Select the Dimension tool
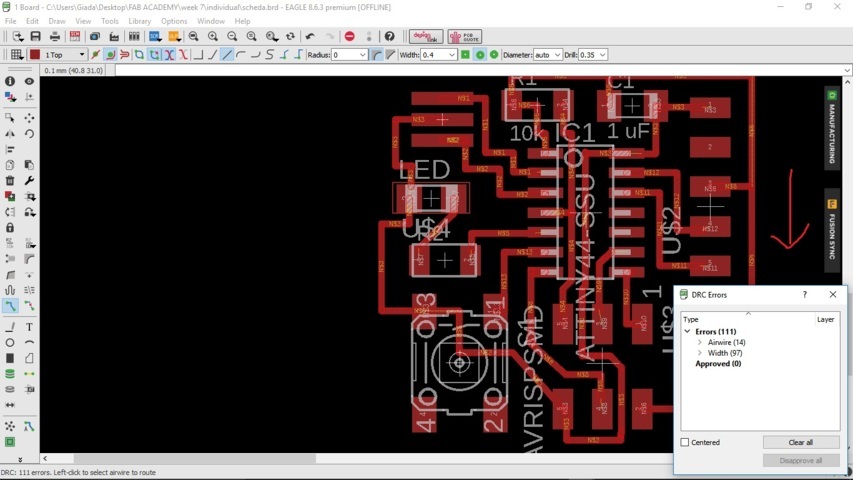The image size is (853, 480). tap(10, 405)
